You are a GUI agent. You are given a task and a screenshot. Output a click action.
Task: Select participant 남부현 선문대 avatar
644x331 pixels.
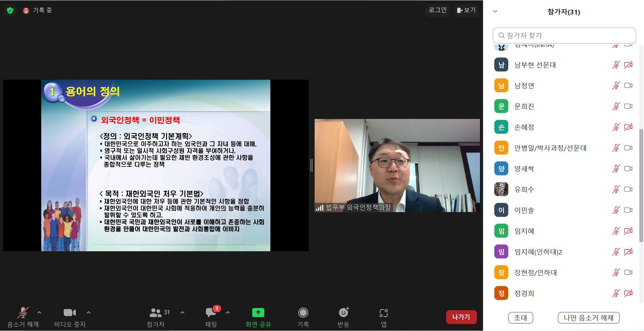click(x=501, y=65)
